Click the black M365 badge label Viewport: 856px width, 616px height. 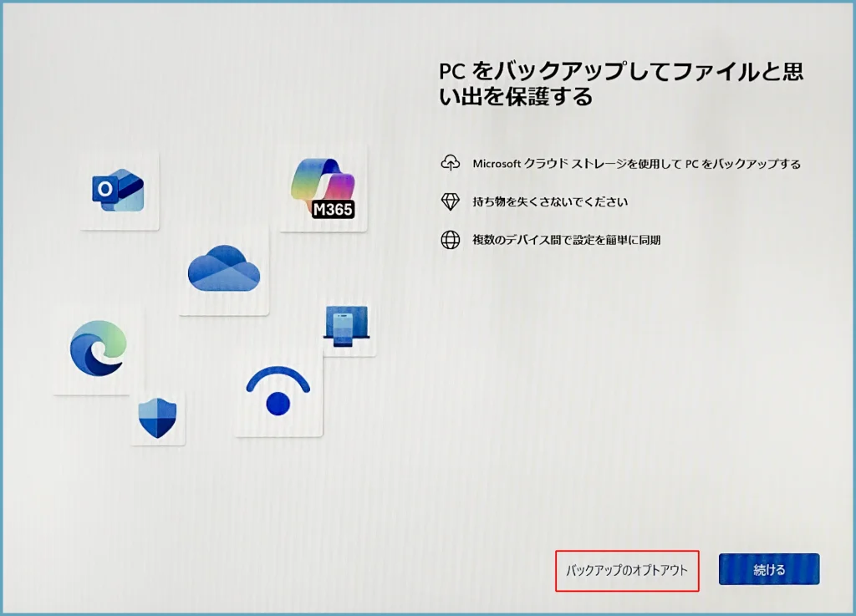coord(332,210)
